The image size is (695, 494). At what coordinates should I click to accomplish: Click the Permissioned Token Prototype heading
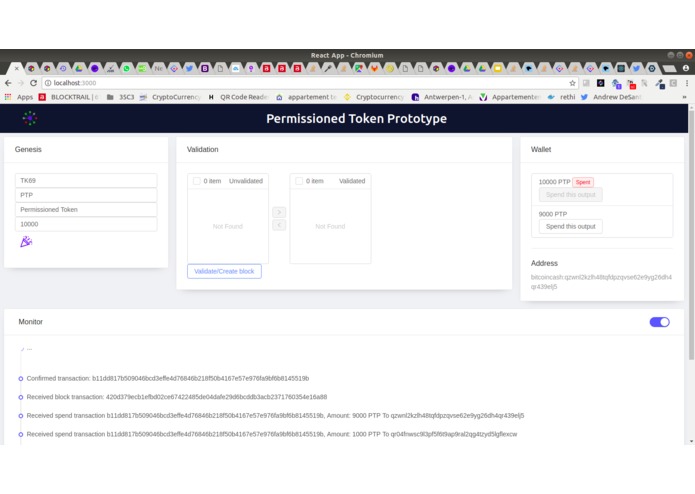(356, 118)
